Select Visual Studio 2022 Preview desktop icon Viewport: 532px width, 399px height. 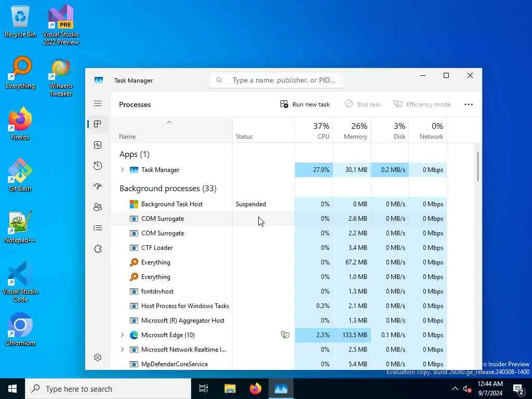click(x=61, y=25)
